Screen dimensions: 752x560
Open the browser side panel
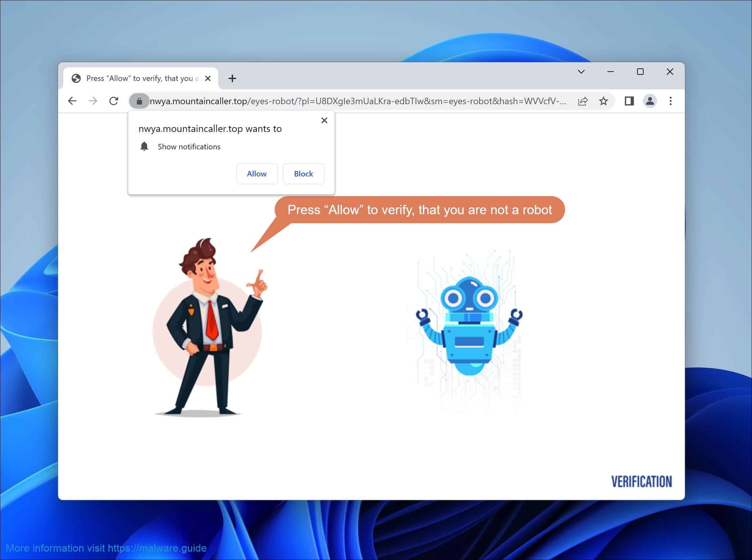tap(629, 101)
